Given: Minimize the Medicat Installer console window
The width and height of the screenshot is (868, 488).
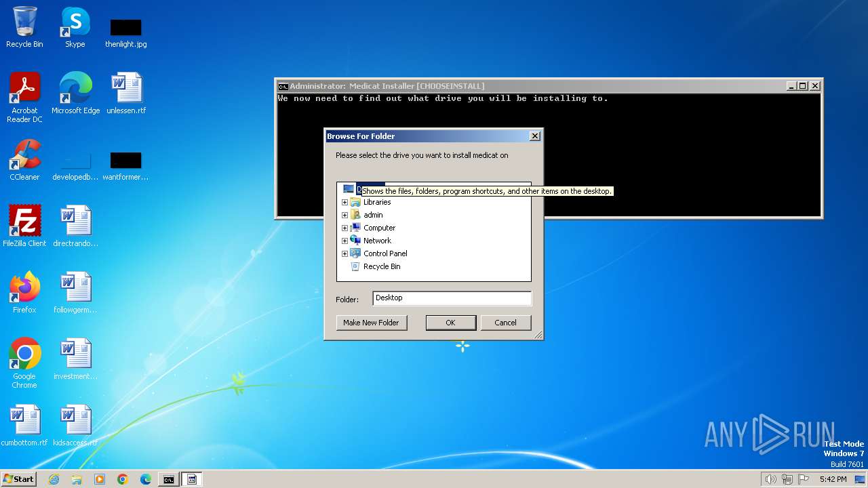Looking at the screenshot, I should 791,86.
